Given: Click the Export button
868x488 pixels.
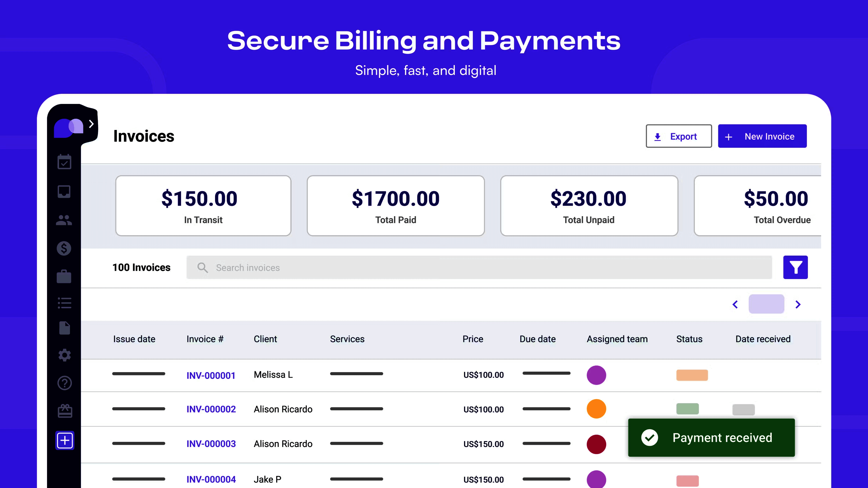Looking at the screenshot, I should click(x=678, y=136).
